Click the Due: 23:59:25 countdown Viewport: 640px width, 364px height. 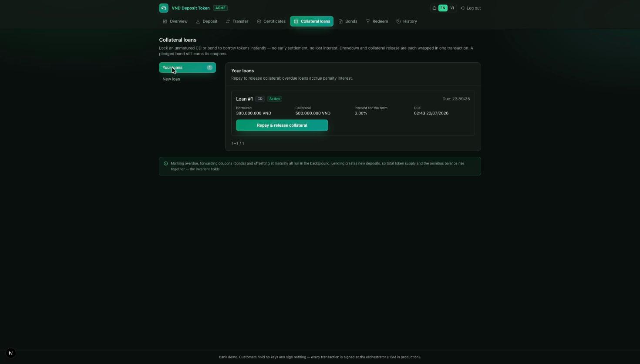(x=456, y=99)
